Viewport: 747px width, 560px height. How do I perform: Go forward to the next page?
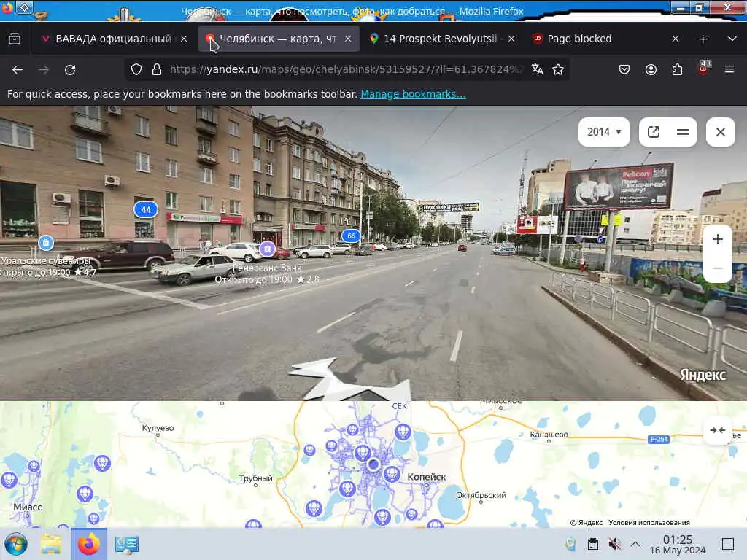click(x=44, y=70)
